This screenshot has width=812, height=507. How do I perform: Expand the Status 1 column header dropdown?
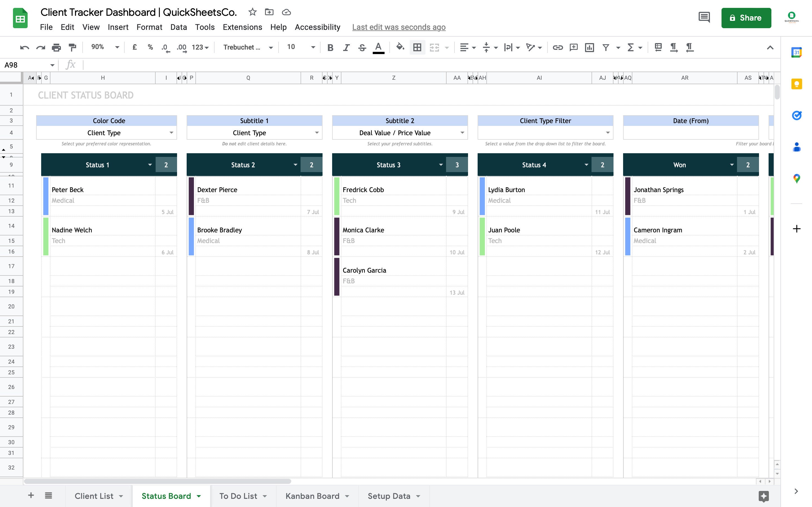(150, 165)
